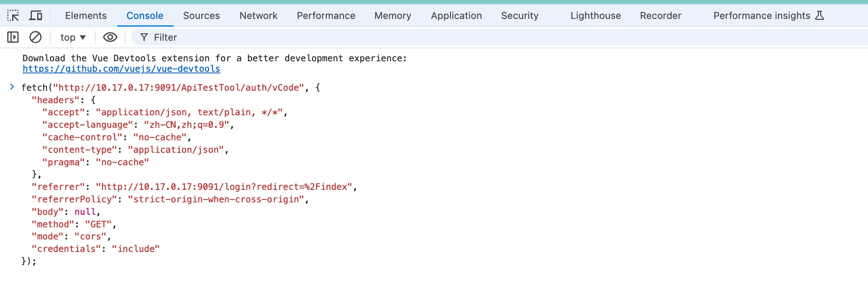The width and height of the screenshot is (868, 291).
Task: Click the "body": null line
Action: (66, 212)
